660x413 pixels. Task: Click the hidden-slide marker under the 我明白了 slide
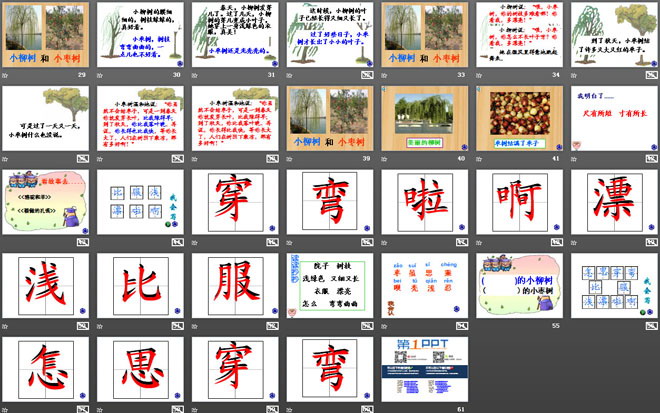[x=652, y=159]
